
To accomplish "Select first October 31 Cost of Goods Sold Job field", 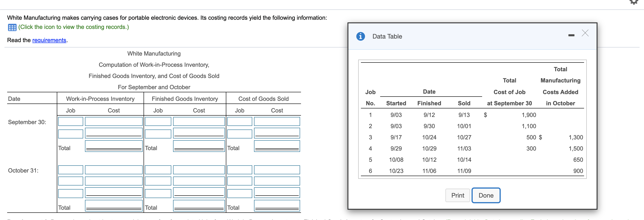I will (239, 170).
